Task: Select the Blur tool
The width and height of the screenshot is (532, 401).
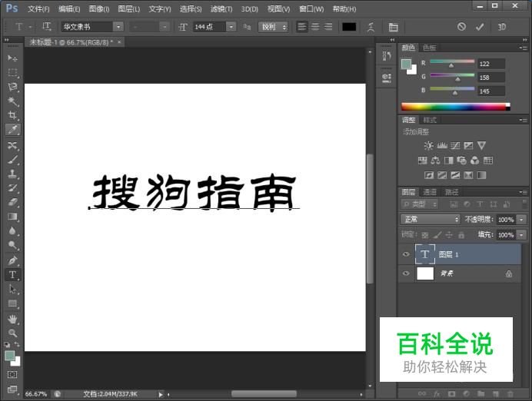Action: coord(12,230)
